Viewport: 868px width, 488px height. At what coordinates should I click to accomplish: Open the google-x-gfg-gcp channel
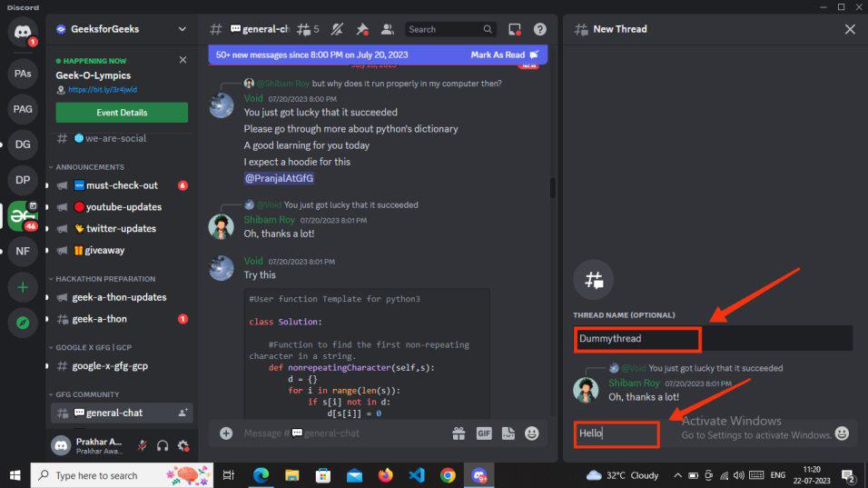pyautogui.click(x=122, y=366)
